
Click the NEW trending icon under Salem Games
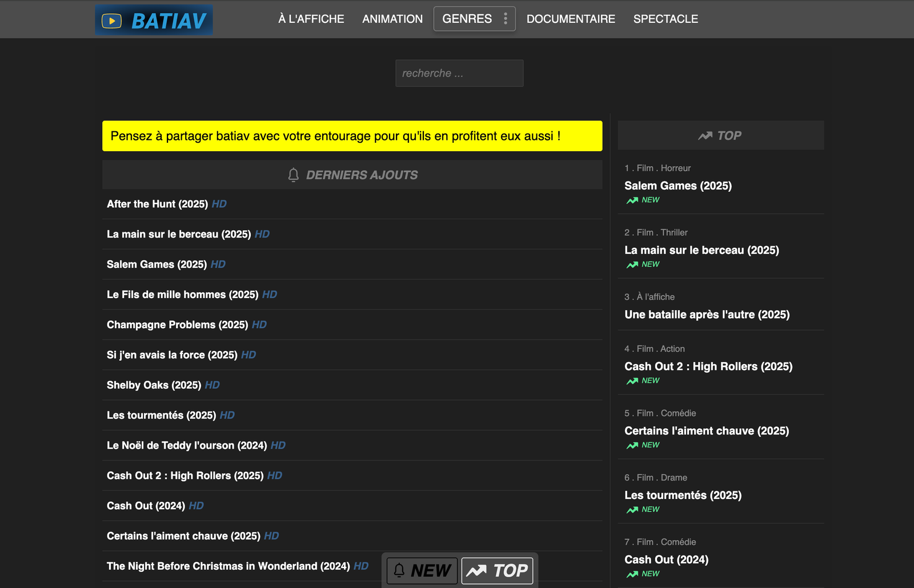(x=632, y=200)
